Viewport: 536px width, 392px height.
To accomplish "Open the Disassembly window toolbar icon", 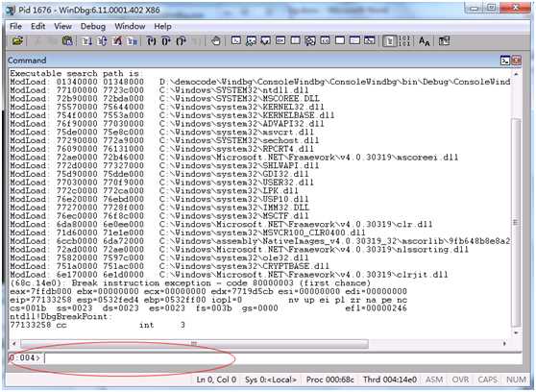I will [325, 41].
